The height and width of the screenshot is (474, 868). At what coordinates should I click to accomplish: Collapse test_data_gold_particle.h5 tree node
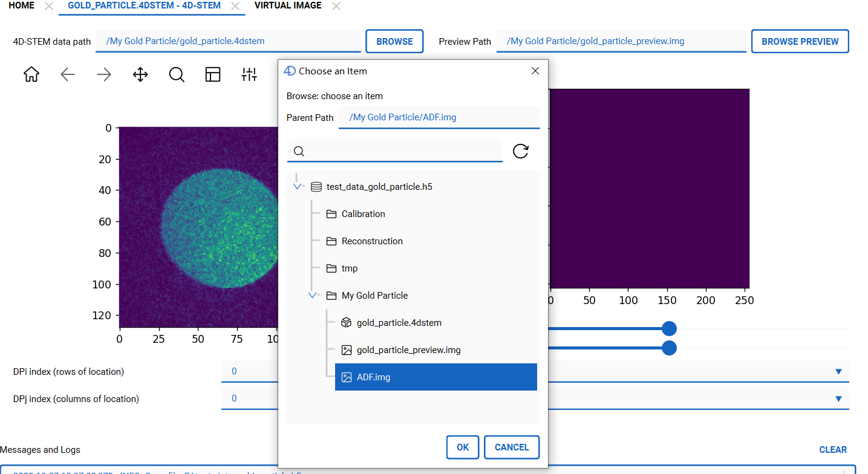point(298,187)
